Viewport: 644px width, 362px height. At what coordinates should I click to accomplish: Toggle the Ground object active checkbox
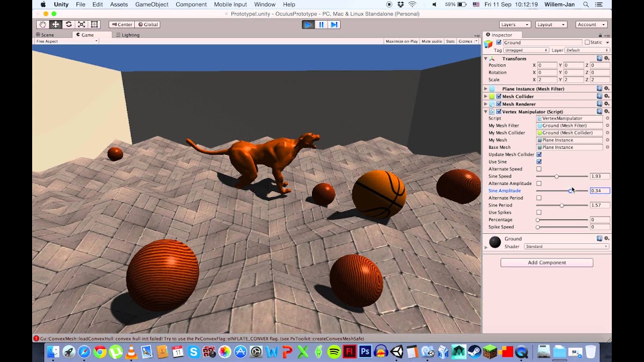499,42
